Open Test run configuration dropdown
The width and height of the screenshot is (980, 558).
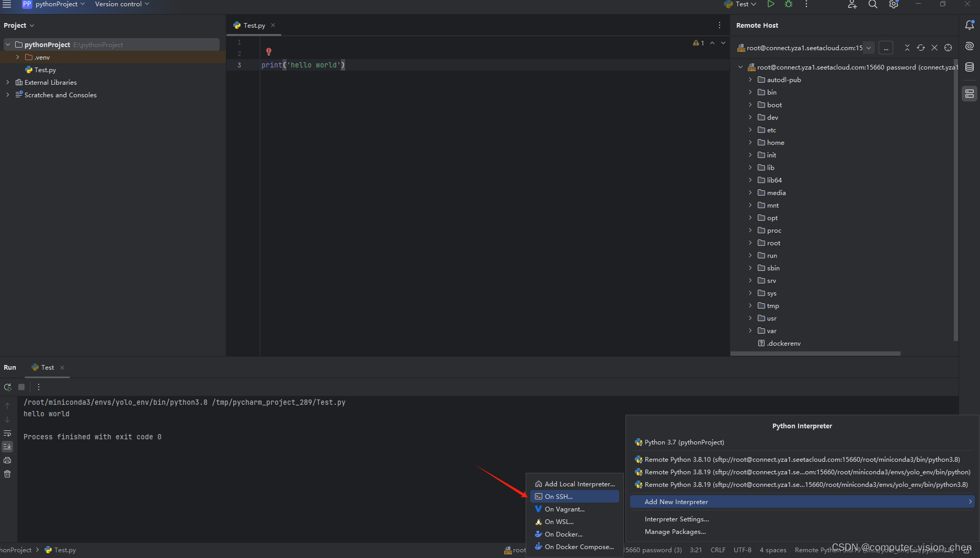(740, 4)
